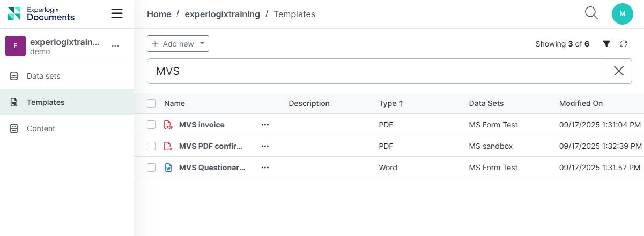The width and height of the screenshot is (644, 236).
Task: Check the MVS PDF confirmation checkbox
Action: 151,146
